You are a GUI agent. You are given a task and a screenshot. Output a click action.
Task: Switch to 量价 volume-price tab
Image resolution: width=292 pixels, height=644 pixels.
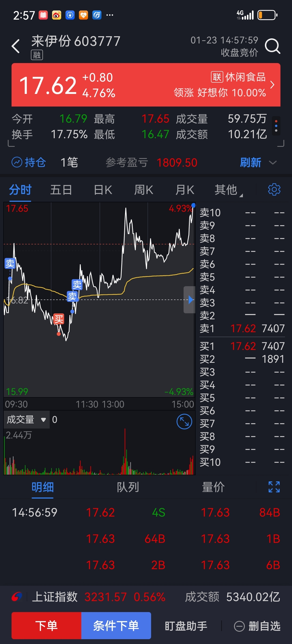pyautogui.click(x=213, y=487)
